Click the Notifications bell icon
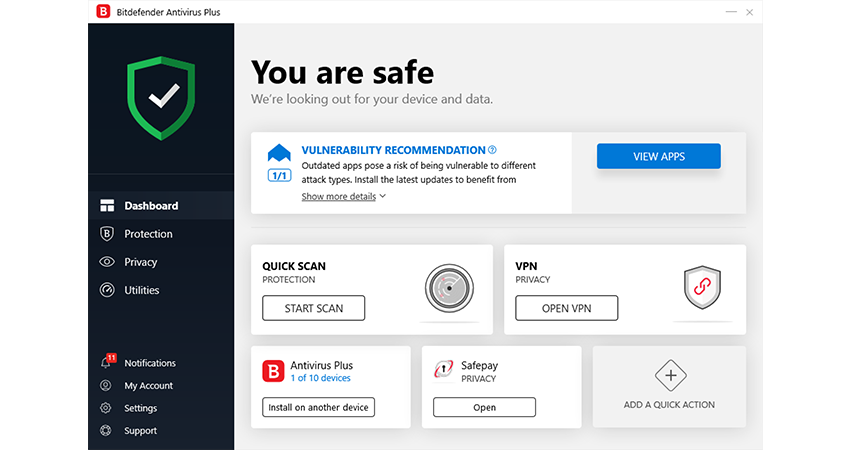850x450 pixels. [x=106, y=363]
